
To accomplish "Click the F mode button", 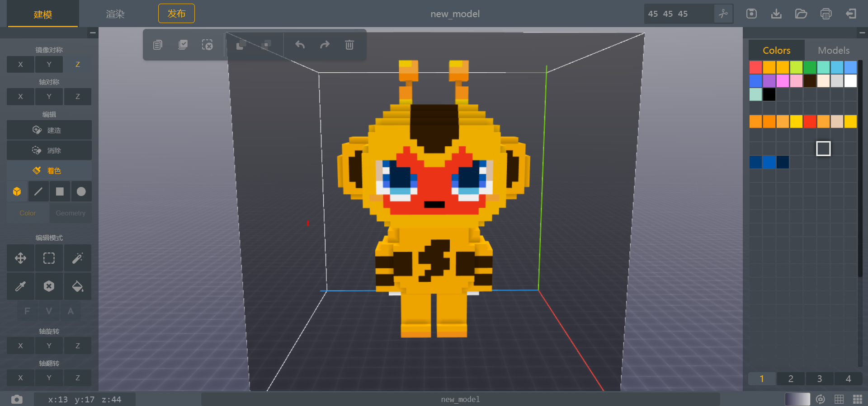I will click(x=27, y=311).
